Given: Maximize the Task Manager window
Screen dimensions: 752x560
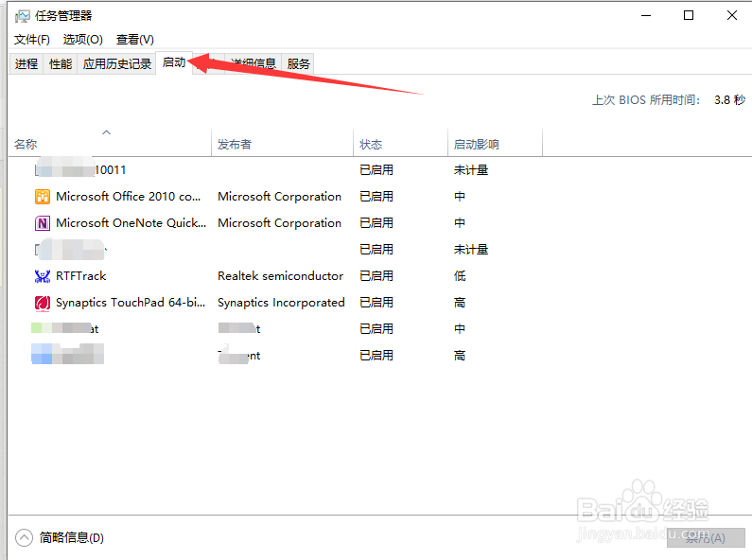Looking at the screenshot, I should [689, 15].
